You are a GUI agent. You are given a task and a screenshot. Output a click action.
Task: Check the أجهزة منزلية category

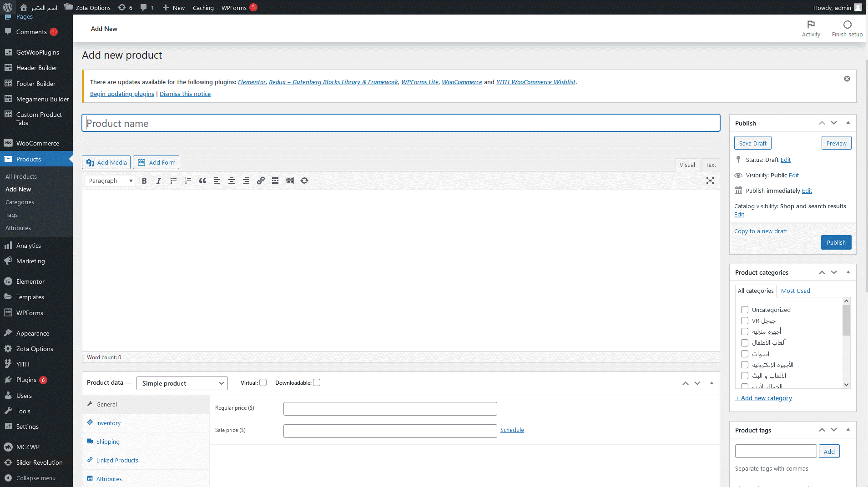[745, 331]
